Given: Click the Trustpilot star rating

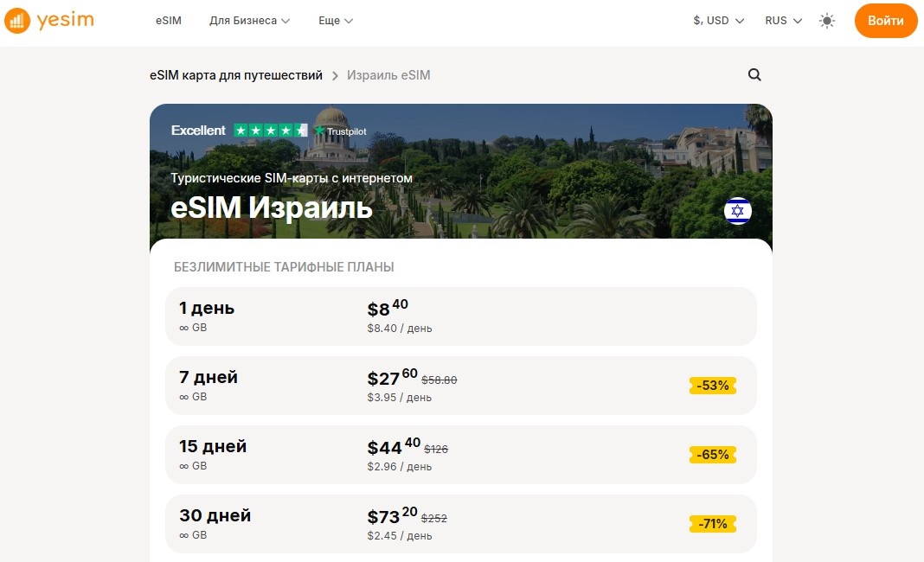Looking at the screenshot, I should click(270, 131).
